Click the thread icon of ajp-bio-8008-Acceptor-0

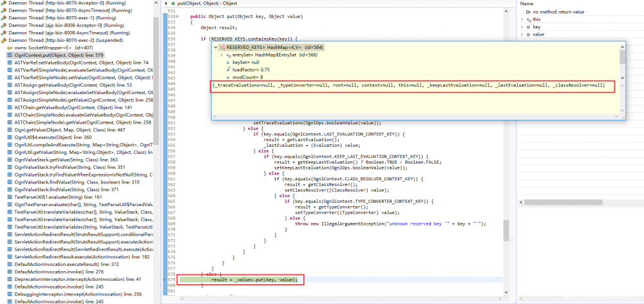click(x=4, y=25)
